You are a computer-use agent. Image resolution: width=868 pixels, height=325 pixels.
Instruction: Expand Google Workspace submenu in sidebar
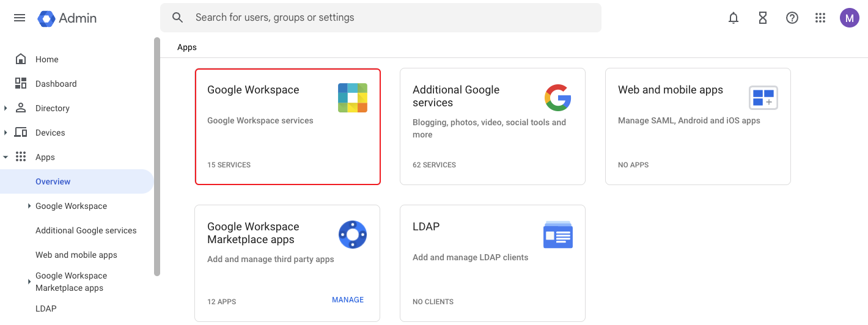29,206
